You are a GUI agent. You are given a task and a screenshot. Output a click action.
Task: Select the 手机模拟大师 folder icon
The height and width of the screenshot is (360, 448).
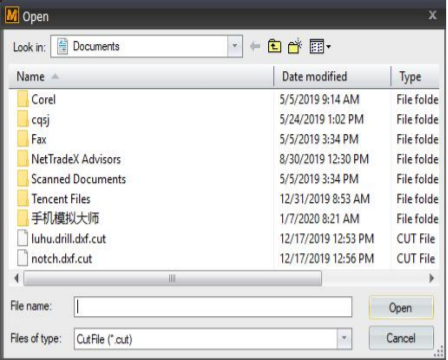pos(22,218)
